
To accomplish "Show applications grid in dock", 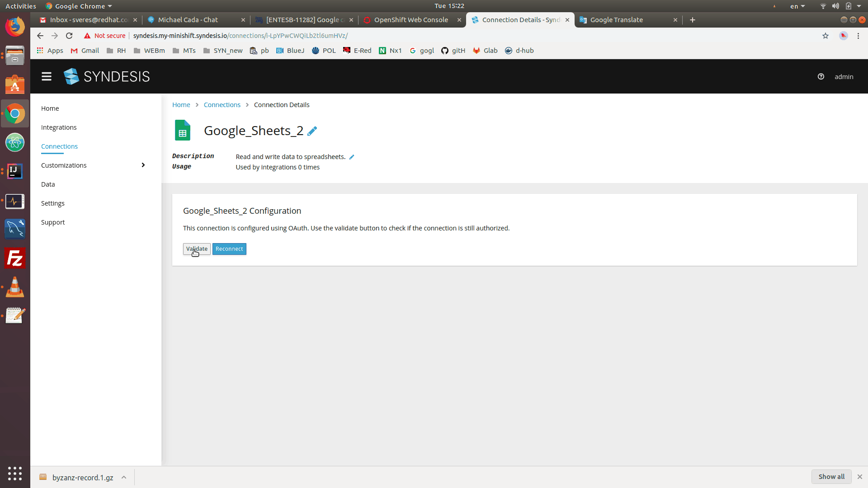I will click(15, 473).
